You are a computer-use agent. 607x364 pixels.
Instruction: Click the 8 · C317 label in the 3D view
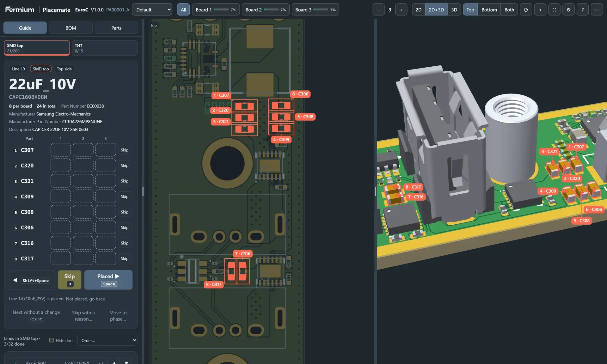click(413, 187)
